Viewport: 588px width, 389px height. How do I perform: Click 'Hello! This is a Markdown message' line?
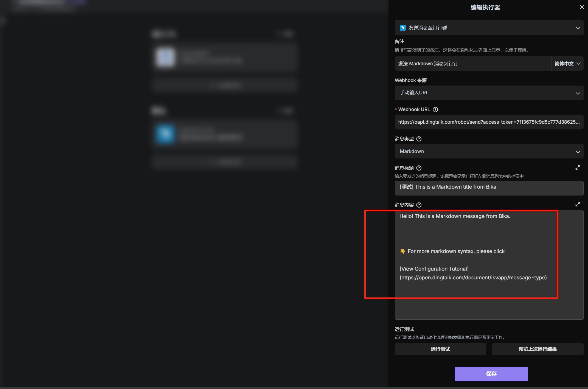[x=455, y=216]
